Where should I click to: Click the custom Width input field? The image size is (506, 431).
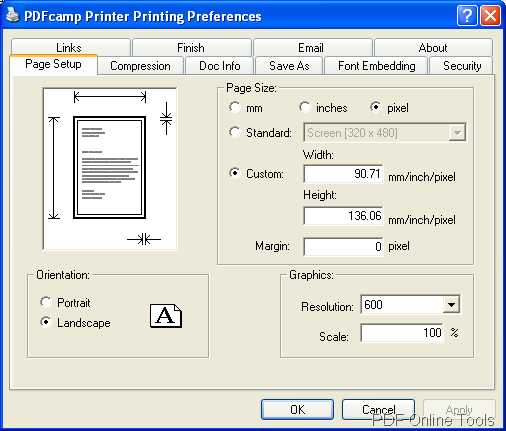coord(343,174)
